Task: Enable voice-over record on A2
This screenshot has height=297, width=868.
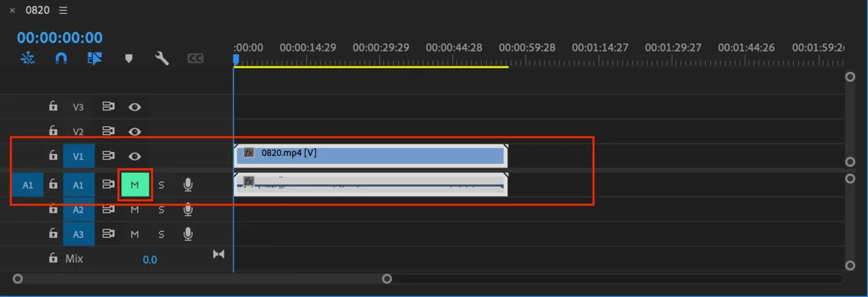Action: point(188,210)
